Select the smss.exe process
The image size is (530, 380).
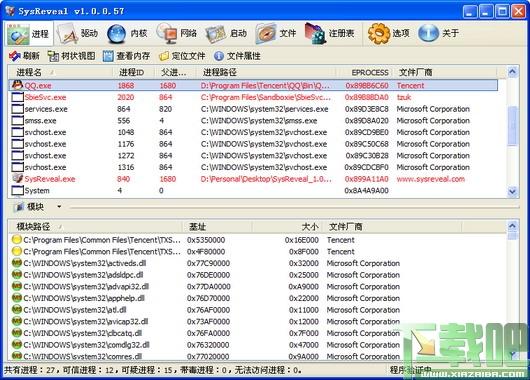click(253, 121)
